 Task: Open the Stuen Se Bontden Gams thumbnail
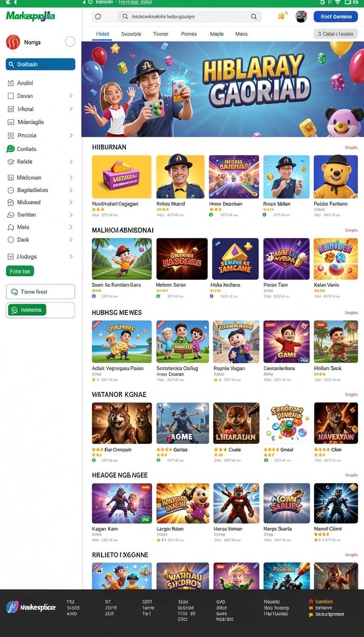(x=121, y=259)
